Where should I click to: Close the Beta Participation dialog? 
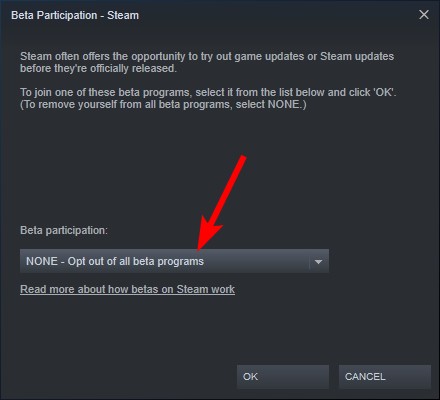pyautogui.click(x=424, y=15)
